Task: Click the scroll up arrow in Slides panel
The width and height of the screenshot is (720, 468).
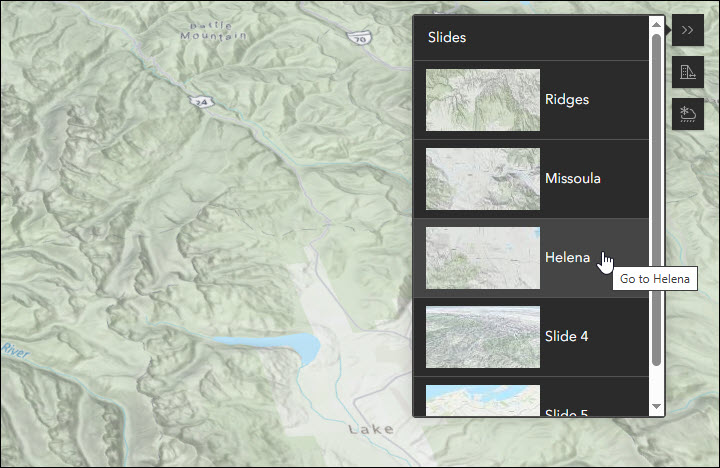Action: point(656,24)
